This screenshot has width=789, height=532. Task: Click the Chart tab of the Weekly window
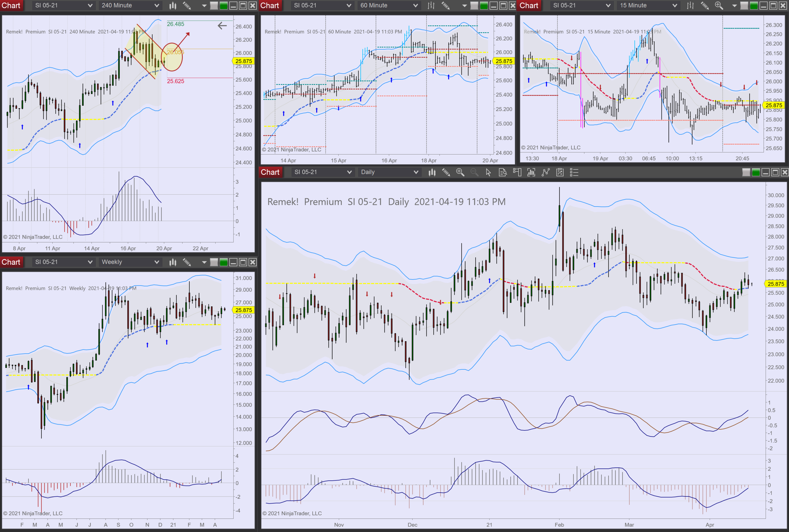click(11, 262)
